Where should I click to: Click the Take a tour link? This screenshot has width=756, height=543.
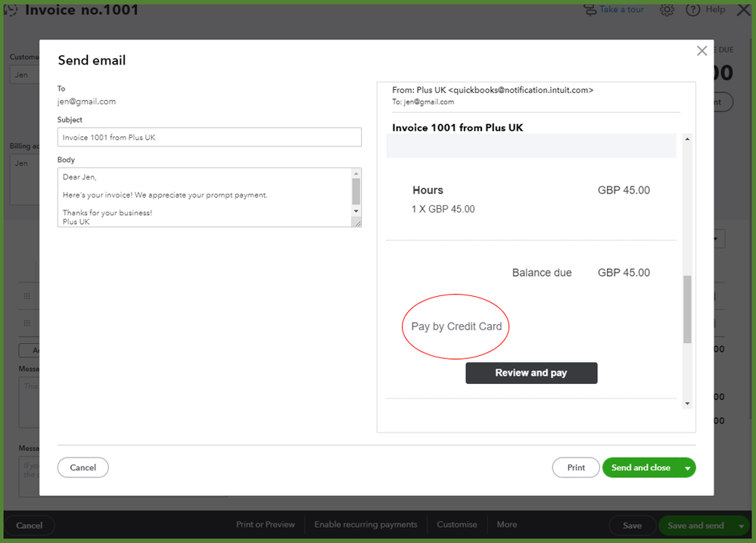pyautogui.click(x=621, y=10)
